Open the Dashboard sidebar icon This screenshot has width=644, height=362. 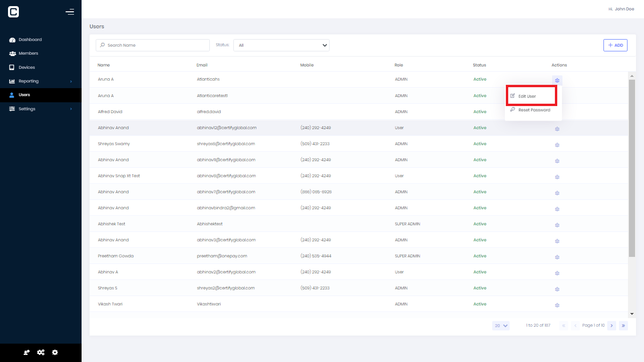click(x=12, y=40)
